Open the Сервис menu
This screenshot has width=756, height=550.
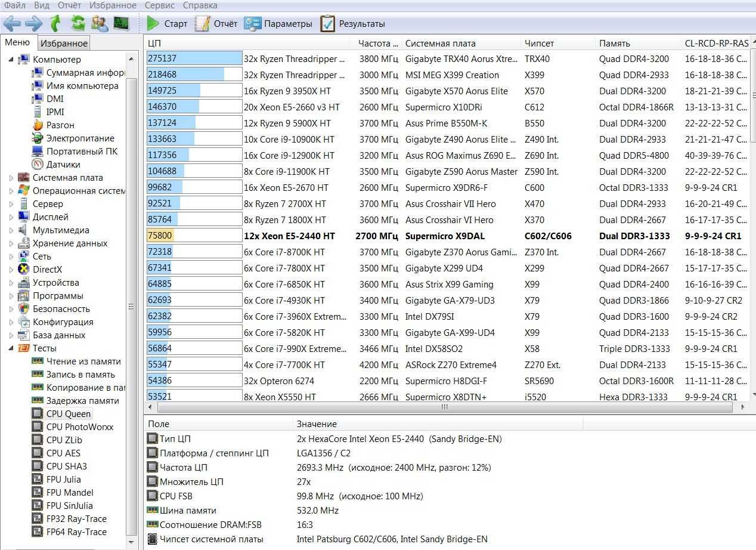160,5
